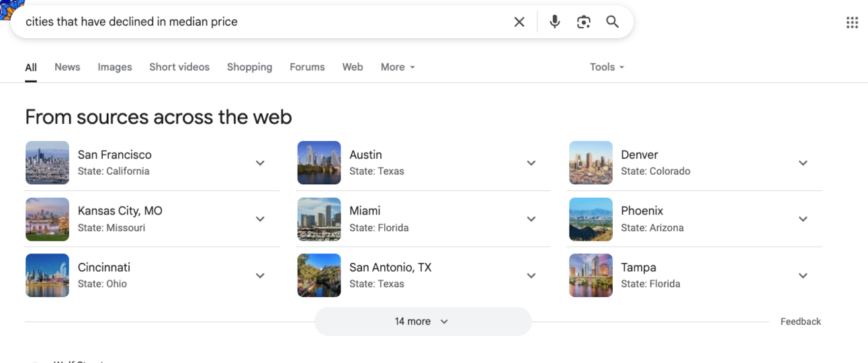Viewport: 868px width, 363px height.
Task: Open Kansas City thumbnail image
Action: (47, 219)
